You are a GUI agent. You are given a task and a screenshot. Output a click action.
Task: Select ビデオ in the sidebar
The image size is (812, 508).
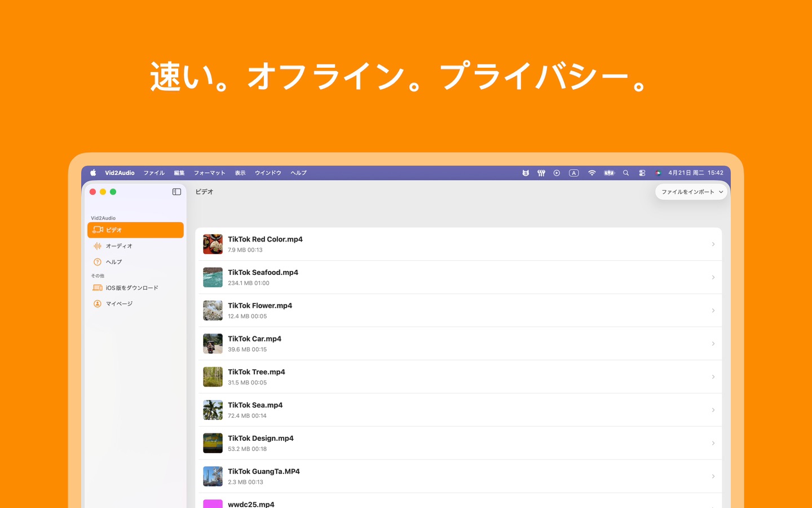(x=135, y=230)
